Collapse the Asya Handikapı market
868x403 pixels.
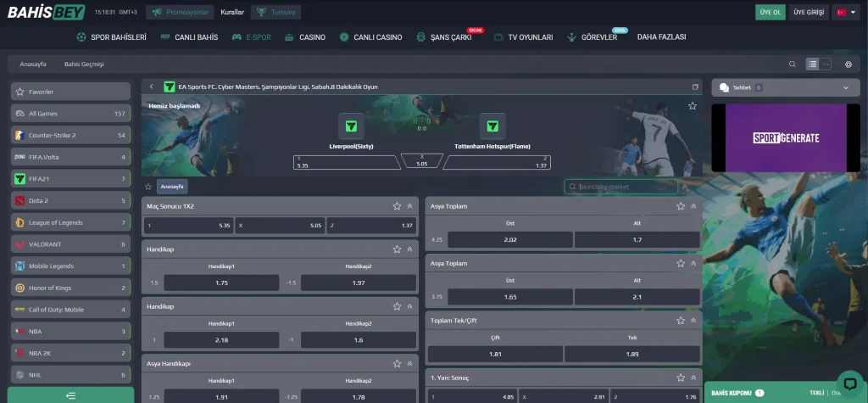click(409, 364)
